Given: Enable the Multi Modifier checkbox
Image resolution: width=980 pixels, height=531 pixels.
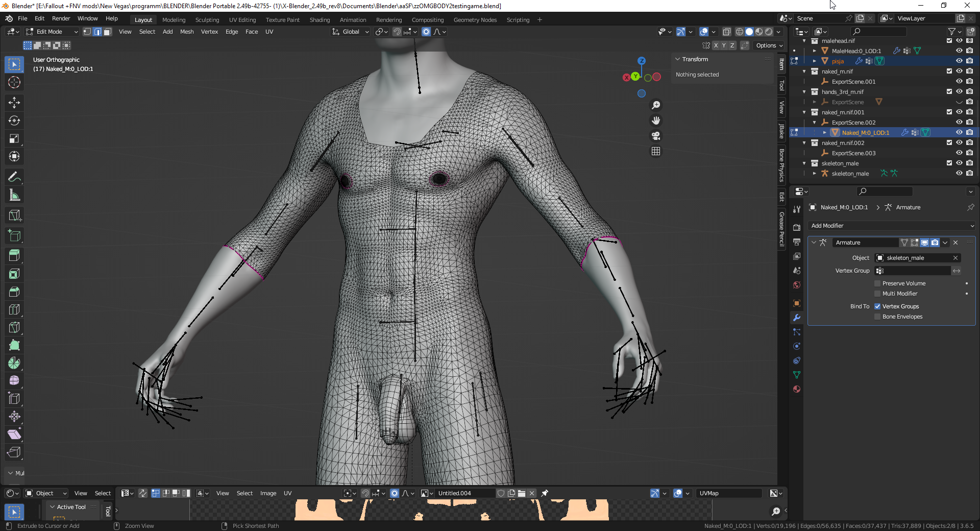Looking at the screenshot, I should (x=877, y=294).
